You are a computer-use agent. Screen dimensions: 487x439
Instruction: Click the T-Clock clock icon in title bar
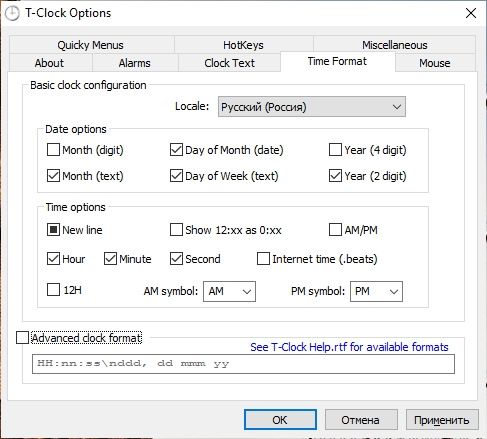tap(12, 14)
